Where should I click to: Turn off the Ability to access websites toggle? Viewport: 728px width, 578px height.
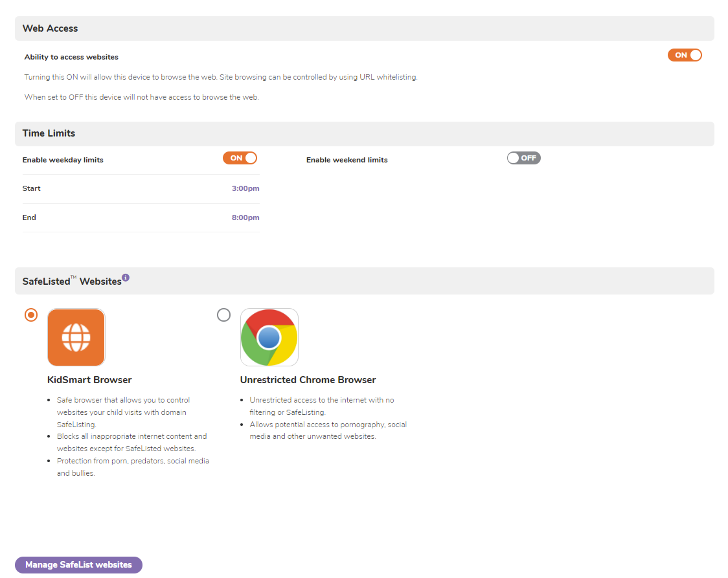[x=685, y=56]
